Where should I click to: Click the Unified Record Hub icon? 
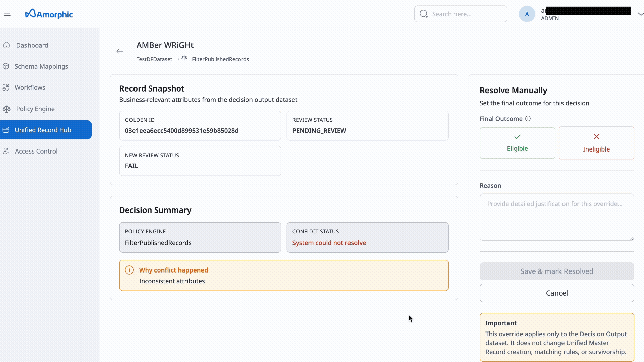(x=6, y=130)
